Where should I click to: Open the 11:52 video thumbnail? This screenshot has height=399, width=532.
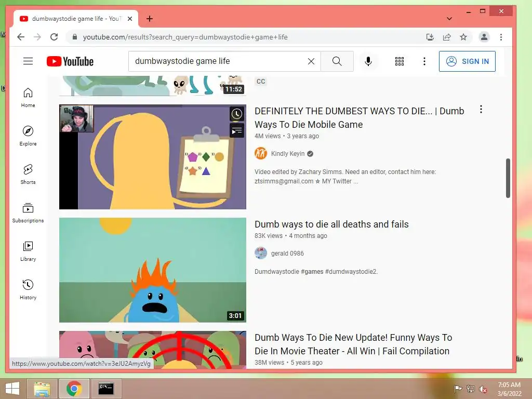coord(153,86)
